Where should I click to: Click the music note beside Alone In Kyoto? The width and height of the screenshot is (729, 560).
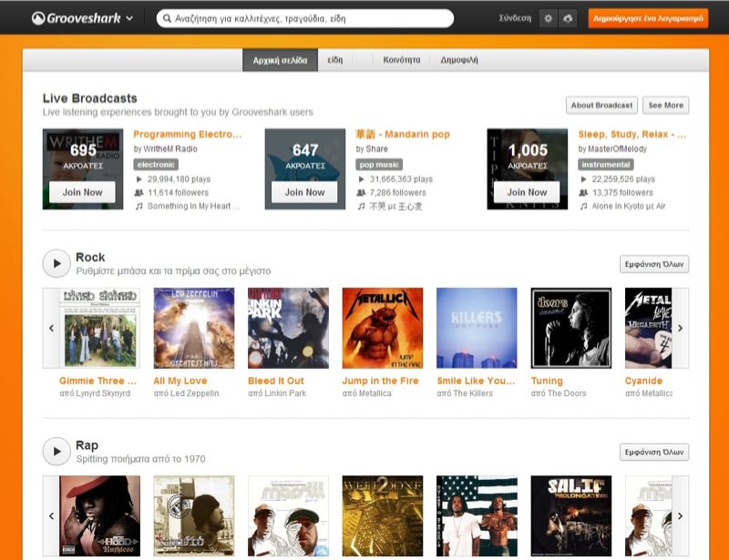click(x=583, y=206)
